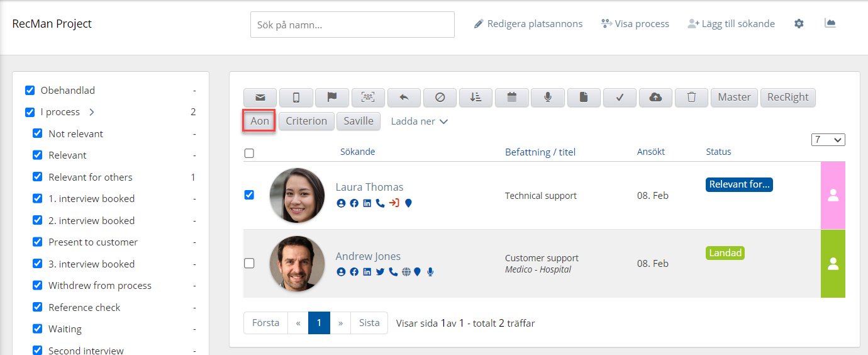Open the rows-per-page dropdown showing 7
The image size is (868, 355).
828,140
